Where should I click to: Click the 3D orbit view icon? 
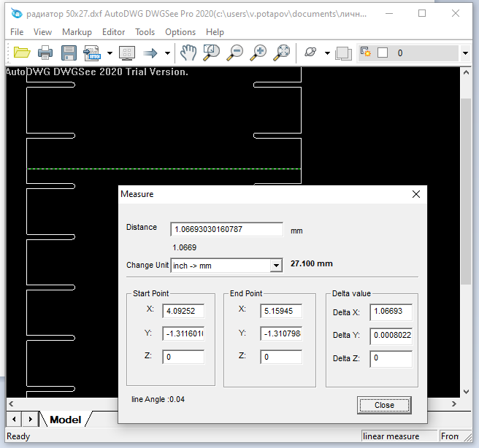pyautogui.click(x=310, y=53)
